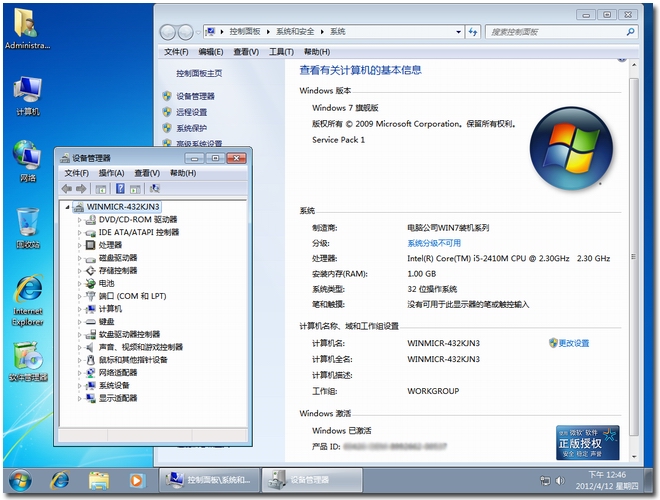Screen dimensions: 660x500
Task: Expand the 计算机 branch arrow
Action: (79, 309)
